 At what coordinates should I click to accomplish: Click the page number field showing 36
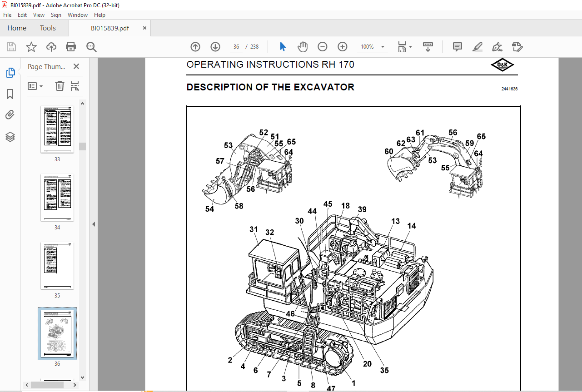(236, 47)
